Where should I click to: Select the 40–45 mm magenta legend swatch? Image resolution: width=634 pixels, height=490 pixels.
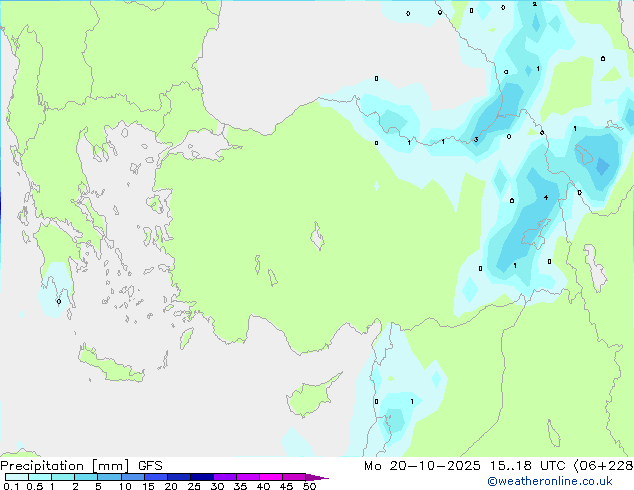(271, 477)
